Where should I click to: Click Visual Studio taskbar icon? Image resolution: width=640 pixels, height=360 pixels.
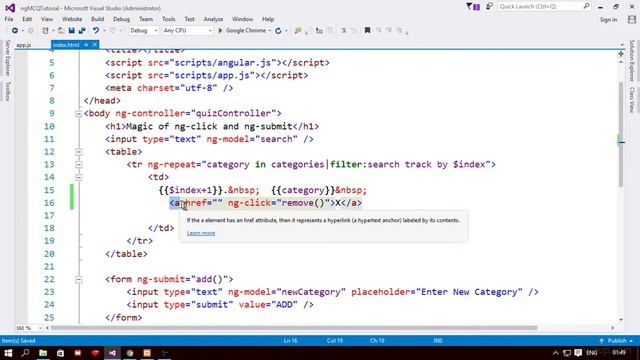coord(112,353)
